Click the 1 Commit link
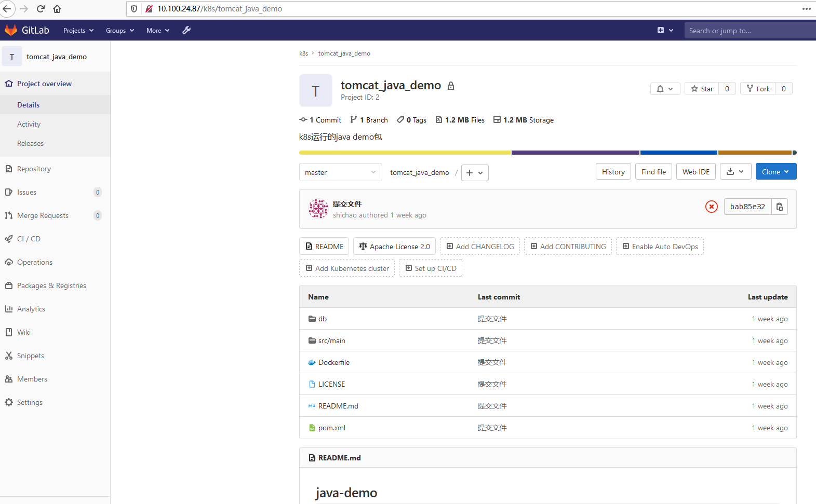This screenshot has height=504, width=816. coord(320,120)
